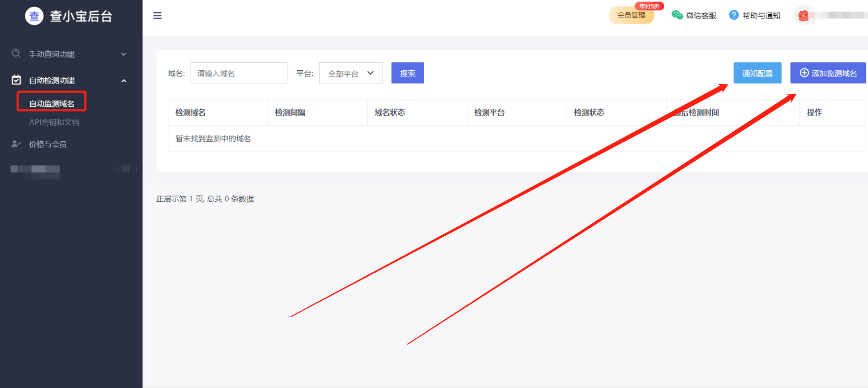868x388 pixels.
Task: Open 会员管理 in the header
Action: pos(631,15)
